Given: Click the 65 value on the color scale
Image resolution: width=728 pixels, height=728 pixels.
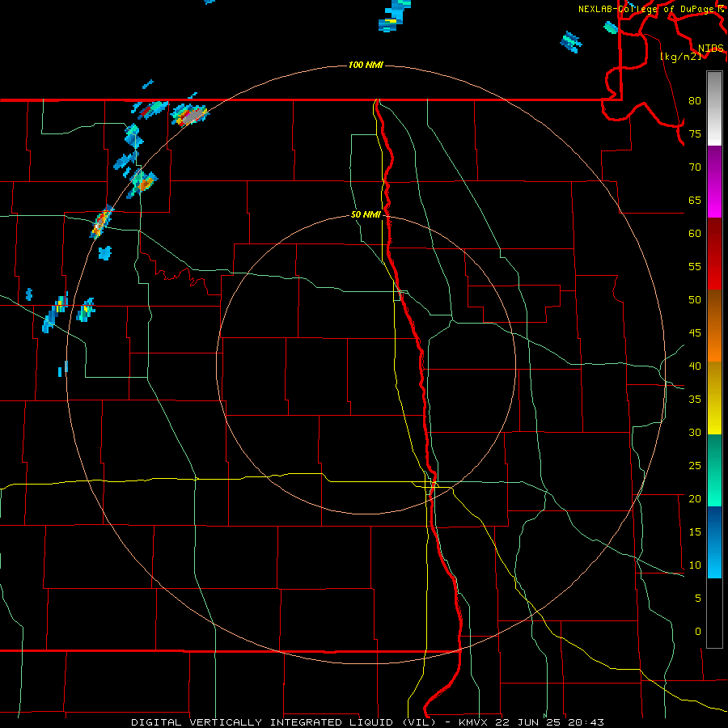Looking at the screenshot, I should coord(695,200).
